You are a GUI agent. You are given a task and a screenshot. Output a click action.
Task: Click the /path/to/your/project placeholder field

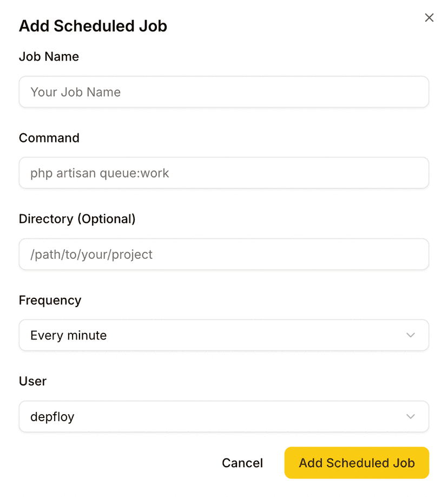click(x=90, y=254)
